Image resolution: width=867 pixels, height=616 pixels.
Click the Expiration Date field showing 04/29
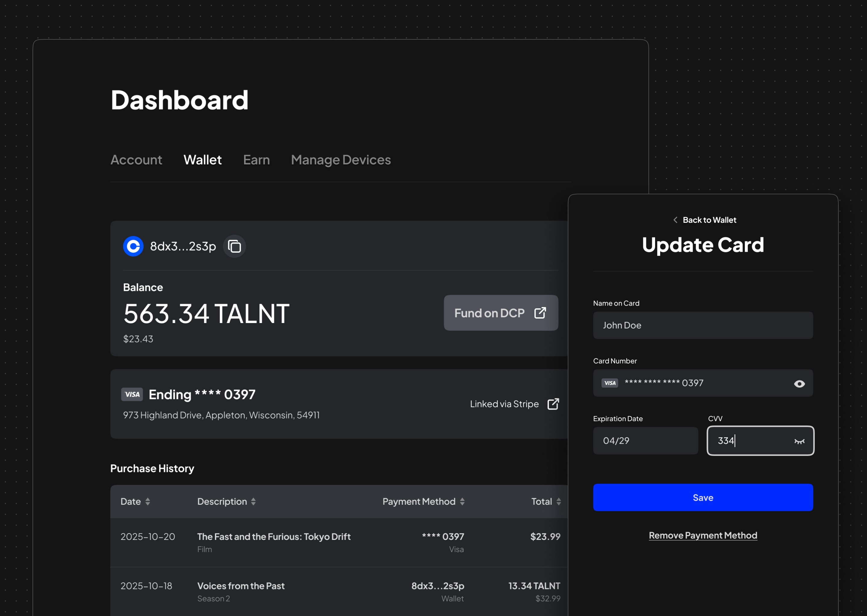pyautogui.click(x=645, y=441)
